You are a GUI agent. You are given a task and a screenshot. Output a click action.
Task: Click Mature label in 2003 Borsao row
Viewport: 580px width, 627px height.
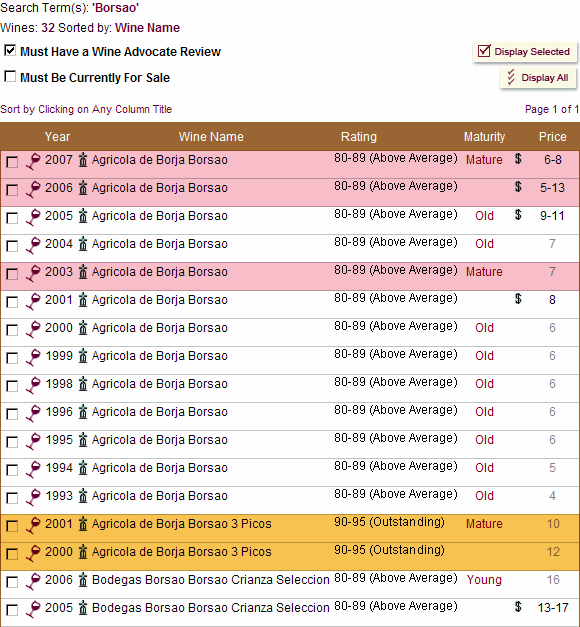(484, 272)
